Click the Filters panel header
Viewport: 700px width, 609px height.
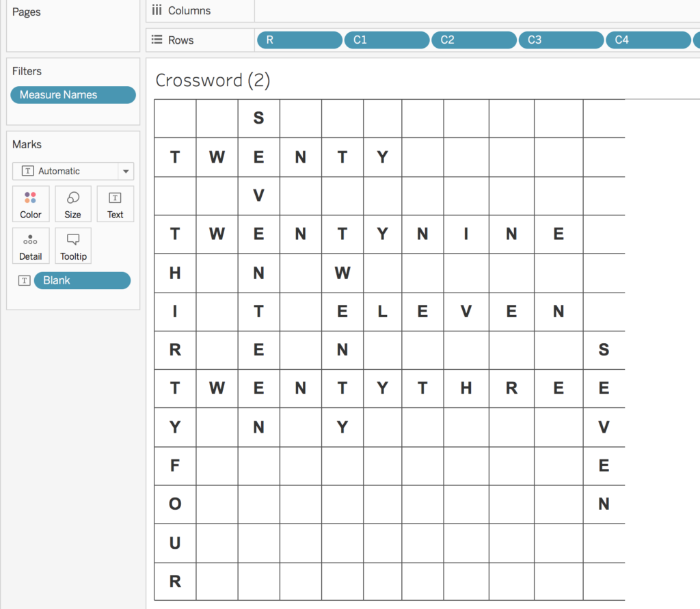27,70
